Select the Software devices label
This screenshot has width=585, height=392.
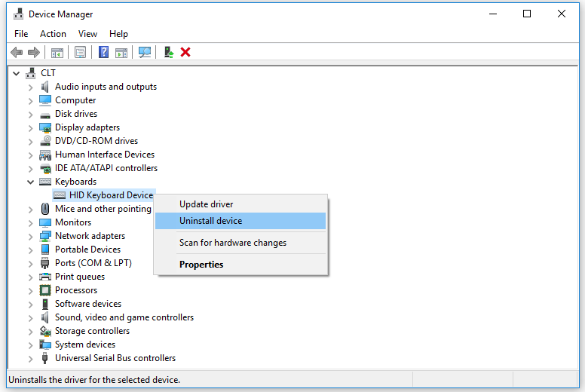pyautogui.click(x=88, y=304)
